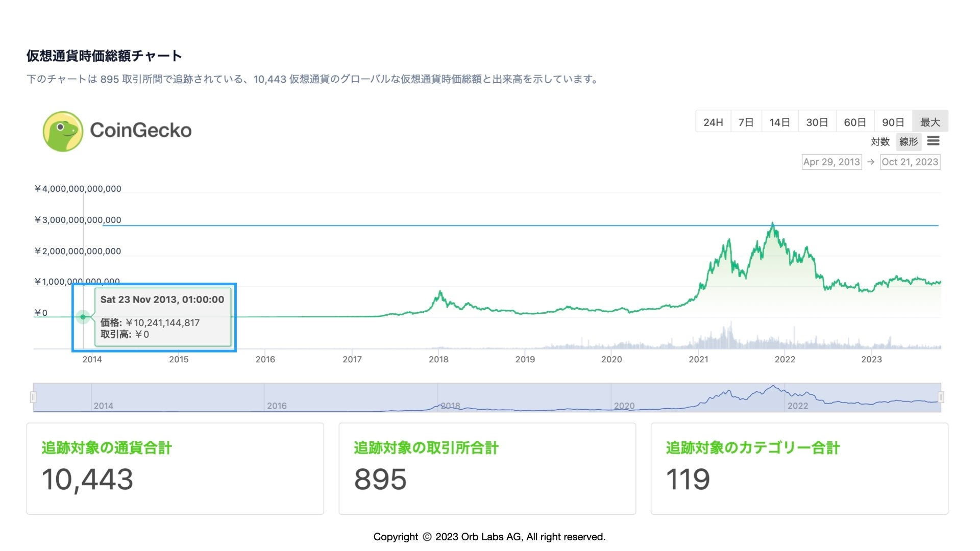
Task: Edit the Apr 29, 2013 start date
Action: [x=831, y=162]
